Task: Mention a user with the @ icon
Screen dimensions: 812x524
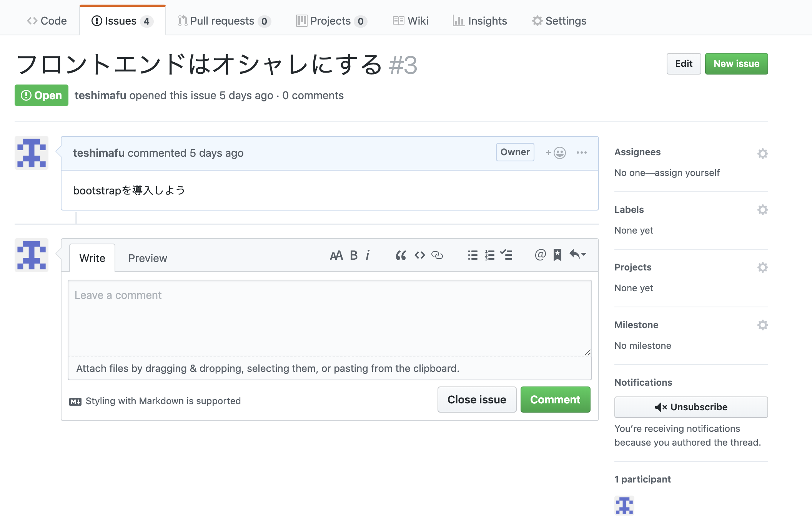Action: (540, 255)
